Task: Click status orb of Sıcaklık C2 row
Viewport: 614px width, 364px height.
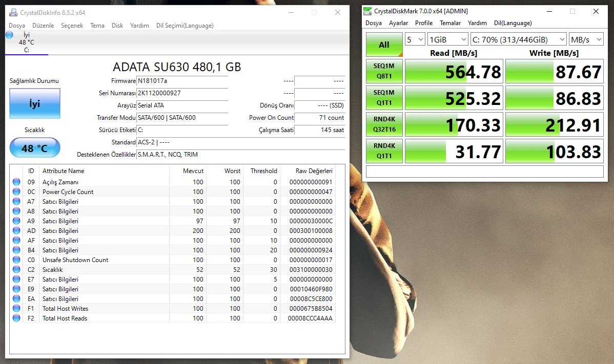Action: click(x=16, y=269)
